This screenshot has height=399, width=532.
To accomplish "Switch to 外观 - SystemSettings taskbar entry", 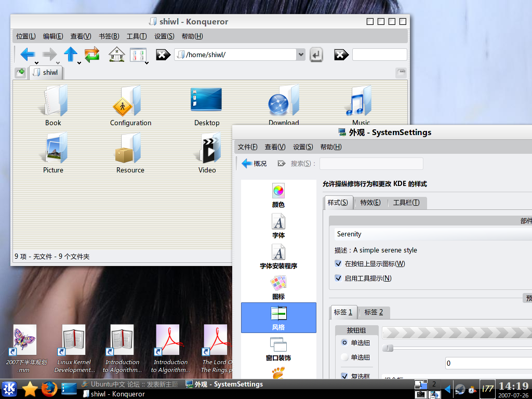I will (224, 384).
